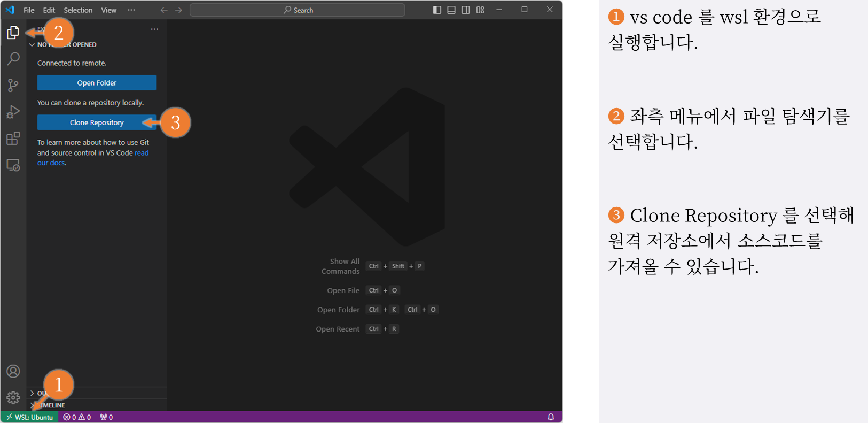
Task: Click the errors and warnings count indicator
Action: click(x=77, y=417)
